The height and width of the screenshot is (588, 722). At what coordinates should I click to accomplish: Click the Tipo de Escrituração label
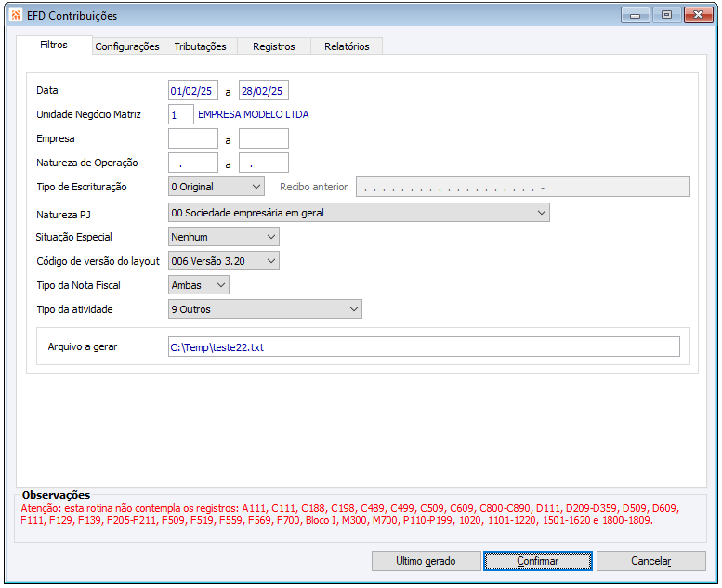(x=82, y=187)
